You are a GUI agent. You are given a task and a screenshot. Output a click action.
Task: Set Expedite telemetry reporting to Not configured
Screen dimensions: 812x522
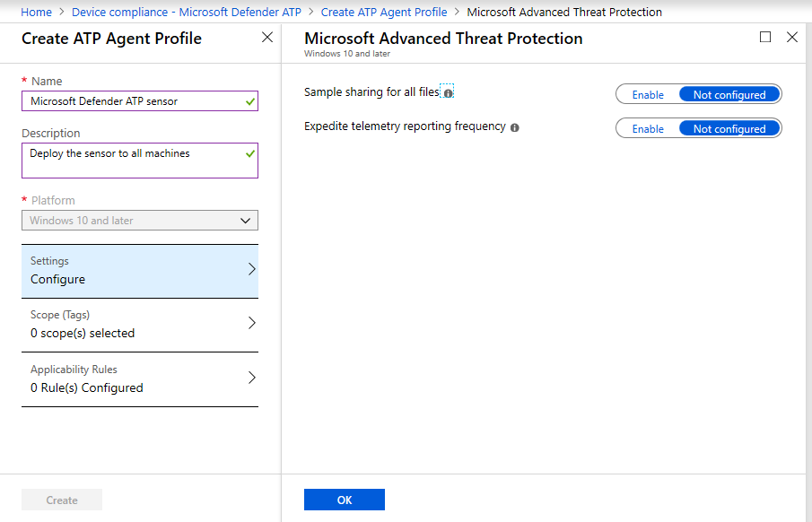tap(729, 128)
